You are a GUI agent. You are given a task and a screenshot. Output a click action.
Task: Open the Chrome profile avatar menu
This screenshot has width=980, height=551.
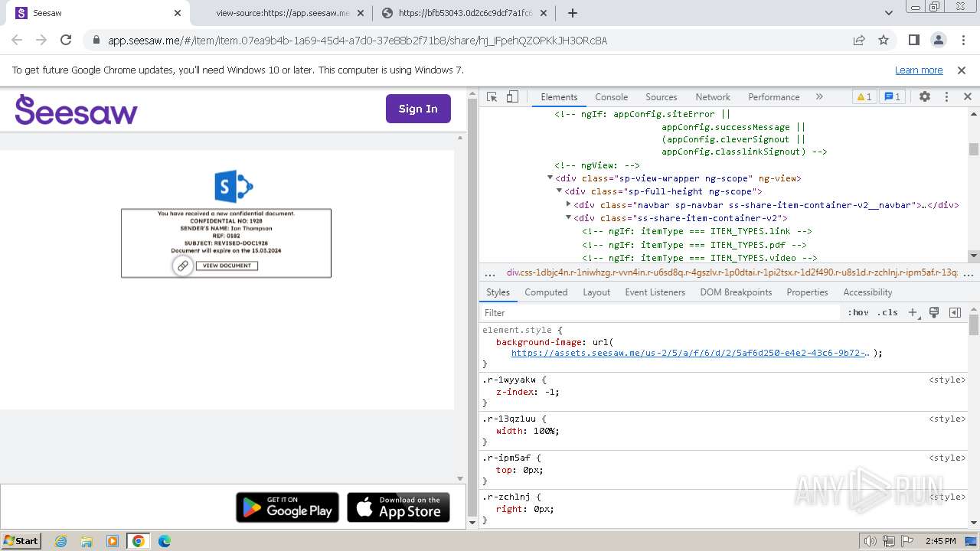point(938,41)
